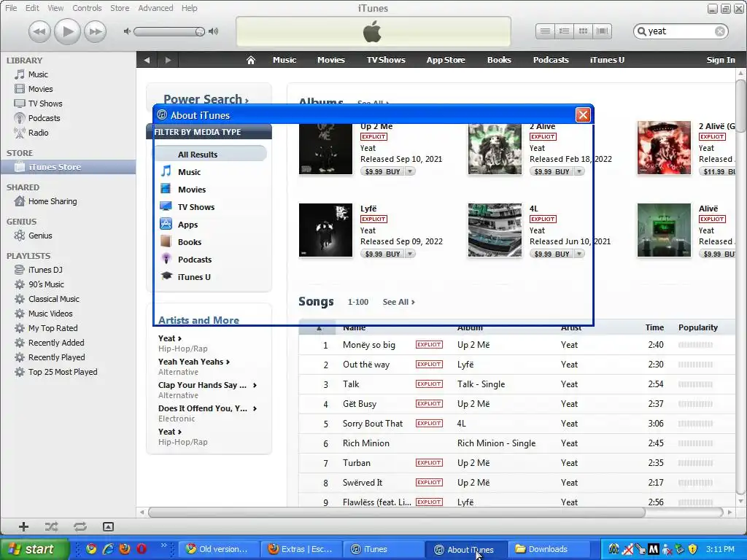Buy the Lyfë album for $9.99
The width and height of the screenshot is (747, 560).
coord(382,254)
